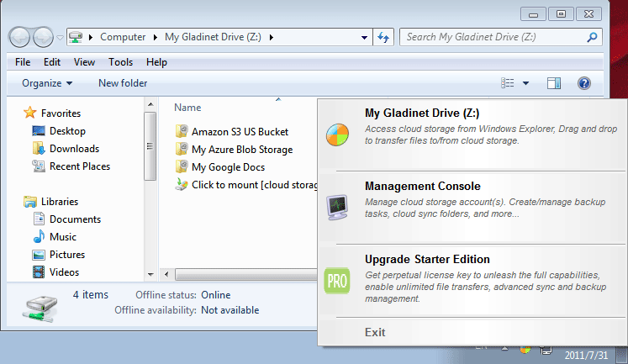Open the Edit menu
Screen dimensions: 628x364
click(x=52, y=62)
